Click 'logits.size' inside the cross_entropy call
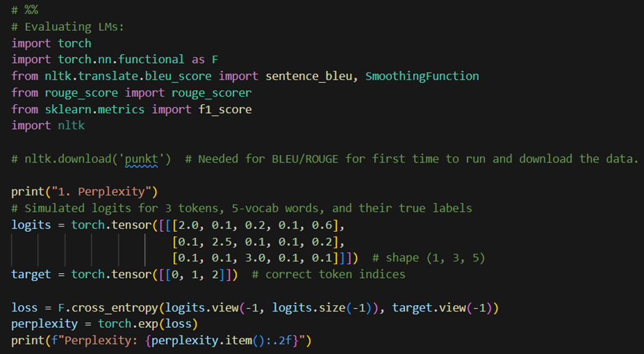 308,307
